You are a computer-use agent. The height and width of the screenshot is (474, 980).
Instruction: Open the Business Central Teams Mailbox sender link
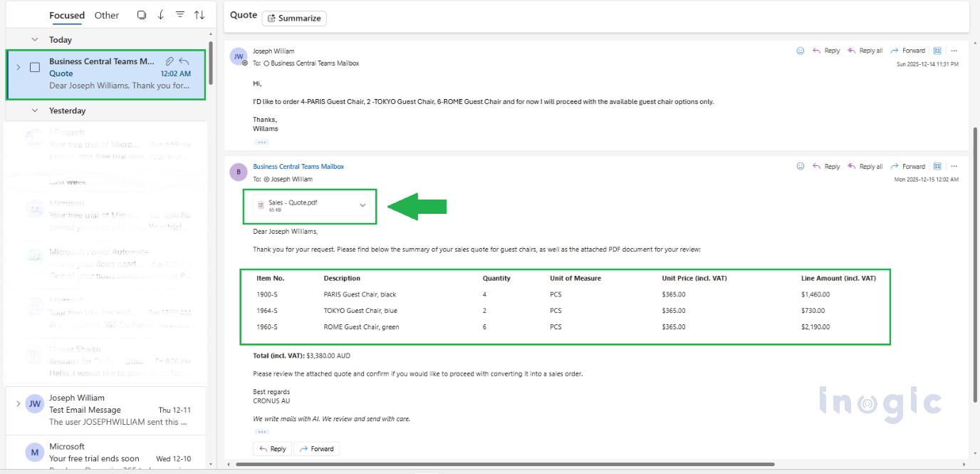point(298,167)
